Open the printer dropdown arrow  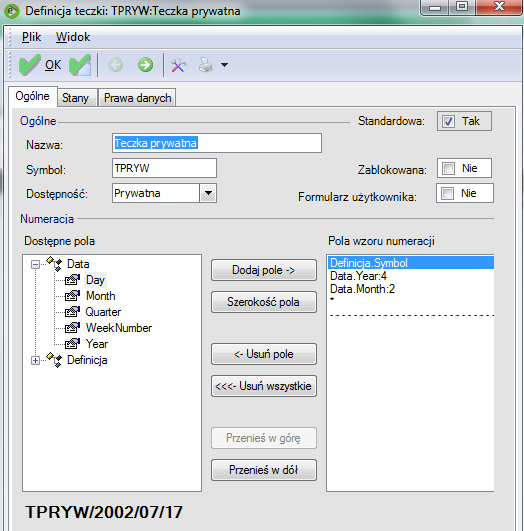point(224,65)
